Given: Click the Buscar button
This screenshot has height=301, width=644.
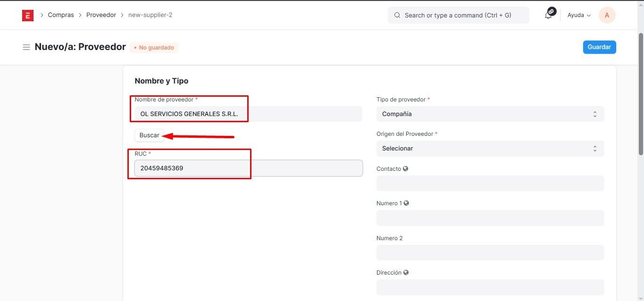Looking at the screenshot, I should (150, 135).
